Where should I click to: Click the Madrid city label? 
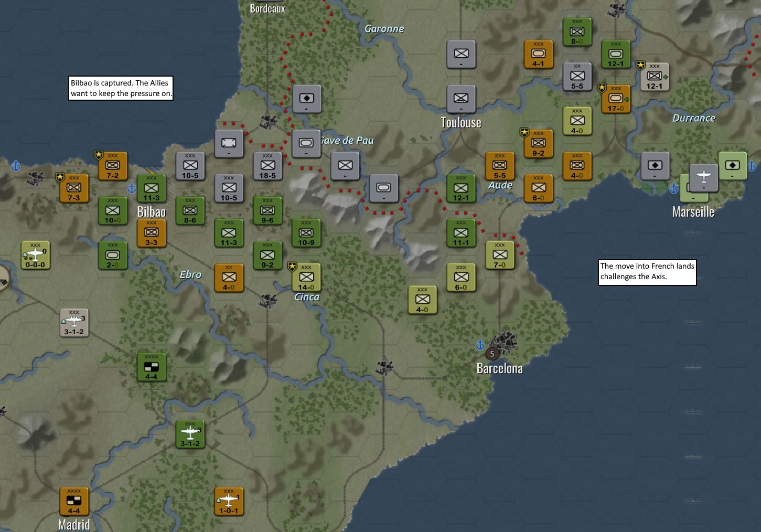click(74, 525)
